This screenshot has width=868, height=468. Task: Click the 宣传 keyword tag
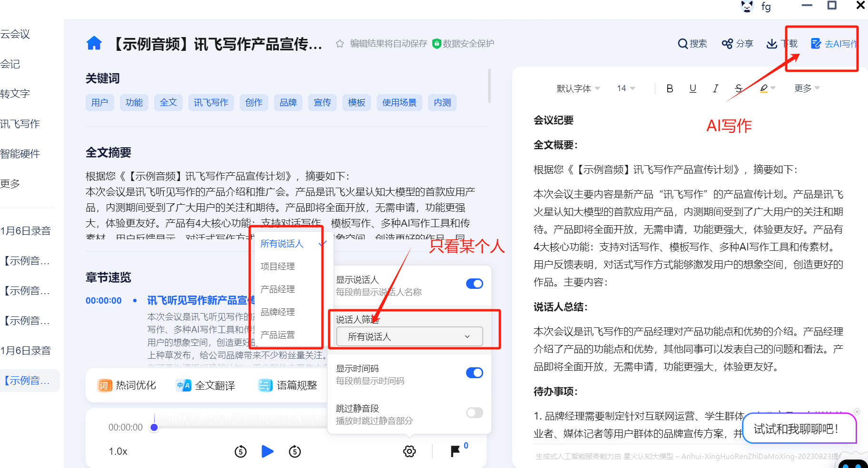pos(322,103)
